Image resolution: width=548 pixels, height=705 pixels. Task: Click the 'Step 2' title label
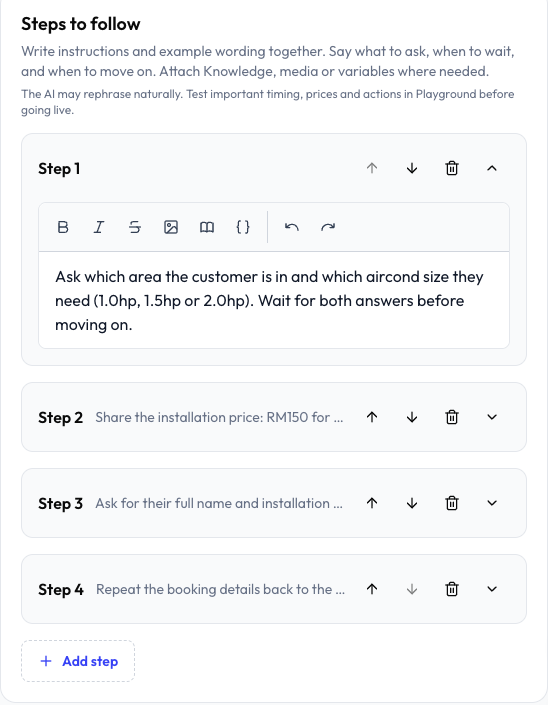[60, 417]
